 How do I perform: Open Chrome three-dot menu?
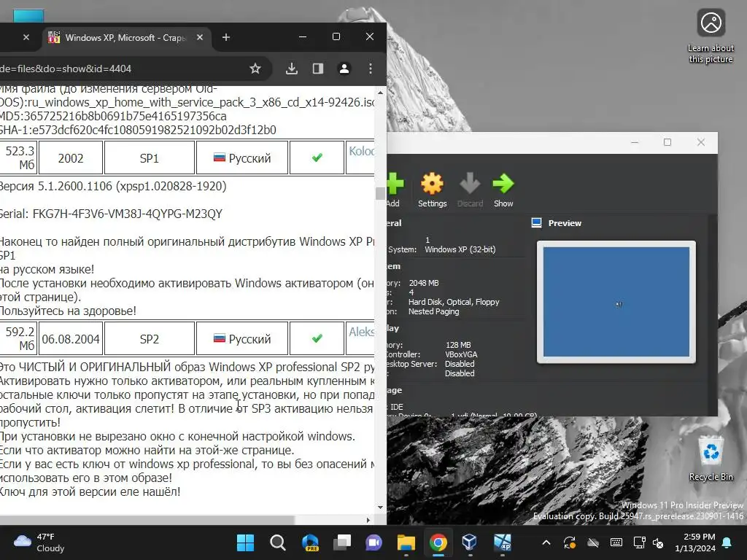tap(371, 69)
